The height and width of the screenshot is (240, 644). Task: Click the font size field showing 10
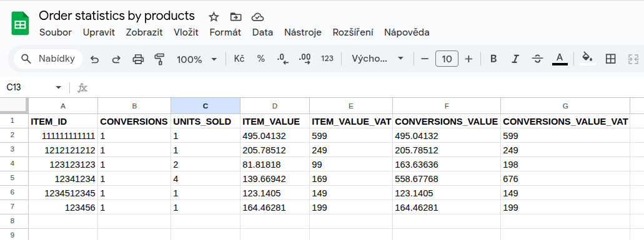pos(447,59)
